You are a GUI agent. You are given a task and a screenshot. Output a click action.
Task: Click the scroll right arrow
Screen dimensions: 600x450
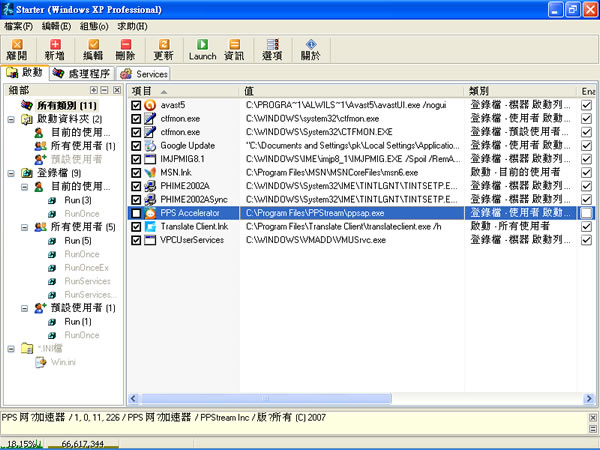pos(589,399)
